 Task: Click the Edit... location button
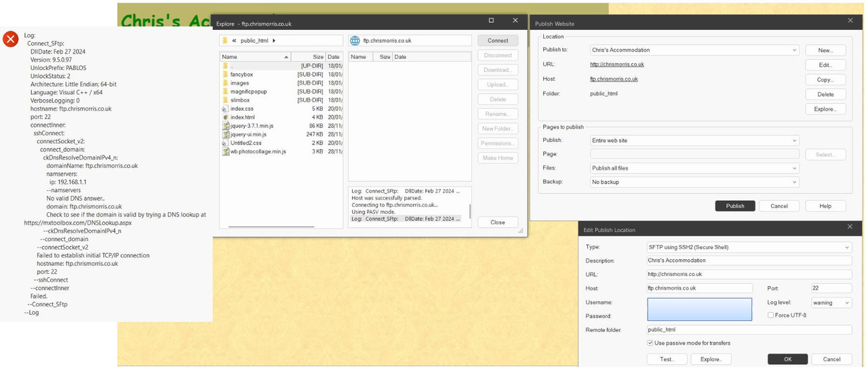[825, 65]
